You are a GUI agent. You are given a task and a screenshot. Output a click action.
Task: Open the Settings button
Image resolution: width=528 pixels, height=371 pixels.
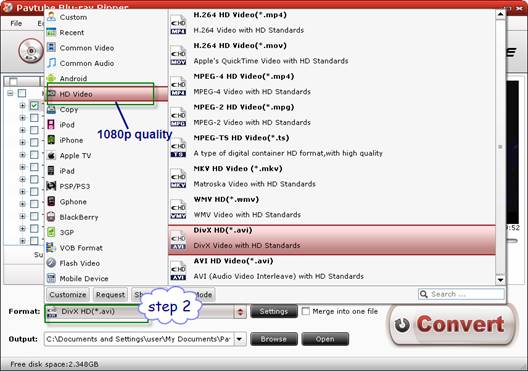click(x=274, y=311)
